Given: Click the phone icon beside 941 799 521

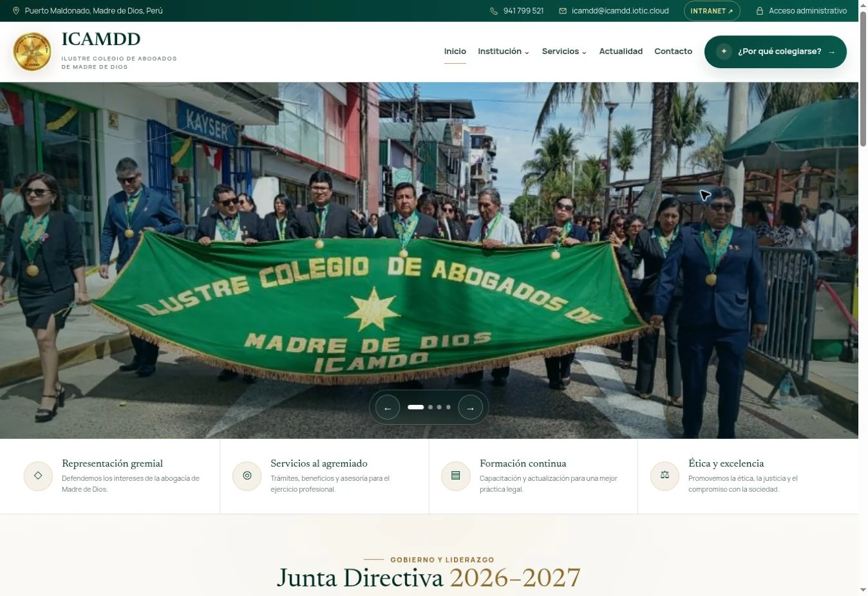Looking at the screenshot, I should coord(494,11).
